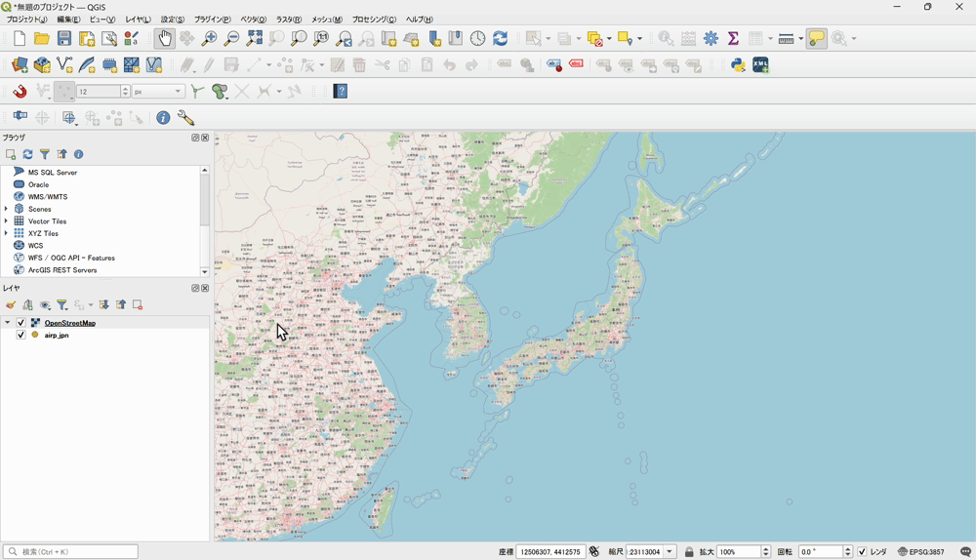Open the ビュー menu
The height and width of the screenshot is (560, 976).
[x=102, y=20]
